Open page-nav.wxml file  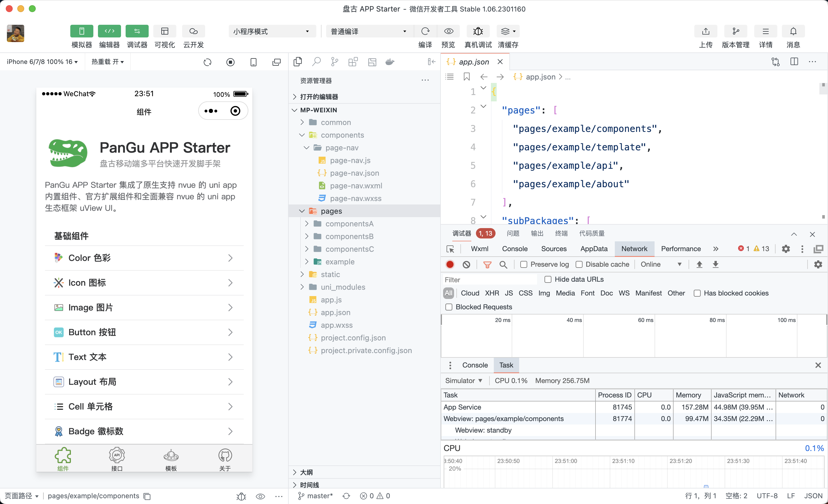[x=365, y=185]
